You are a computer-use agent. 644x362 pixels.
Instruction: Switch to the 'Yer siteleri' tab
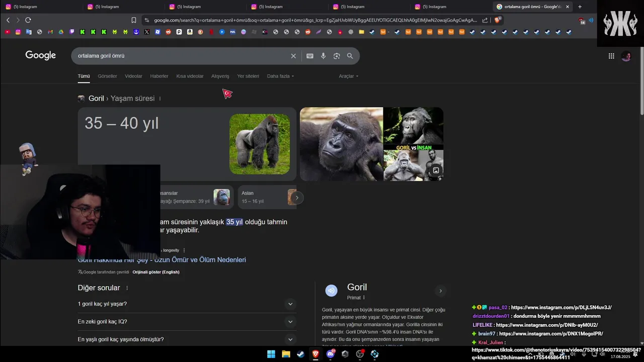pyautogui.click(x=248, y=76)
